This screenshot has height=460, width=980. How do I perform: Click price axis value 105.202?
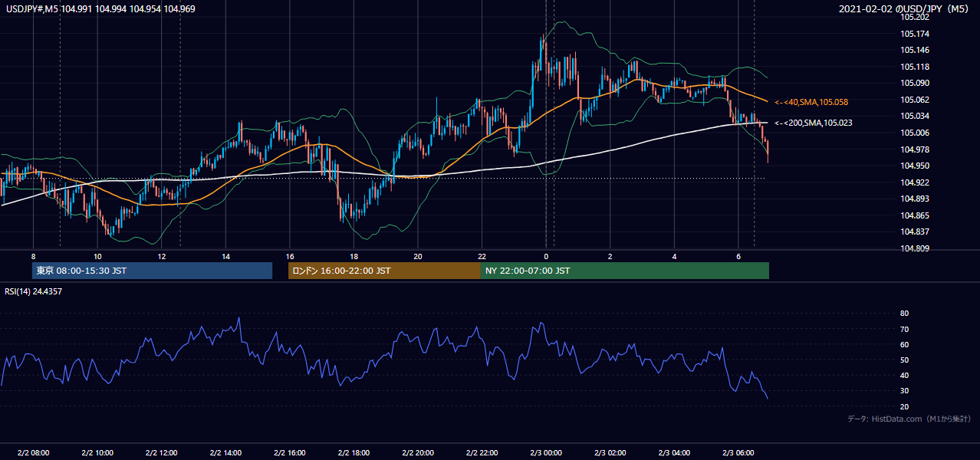(x=916, y=17)
